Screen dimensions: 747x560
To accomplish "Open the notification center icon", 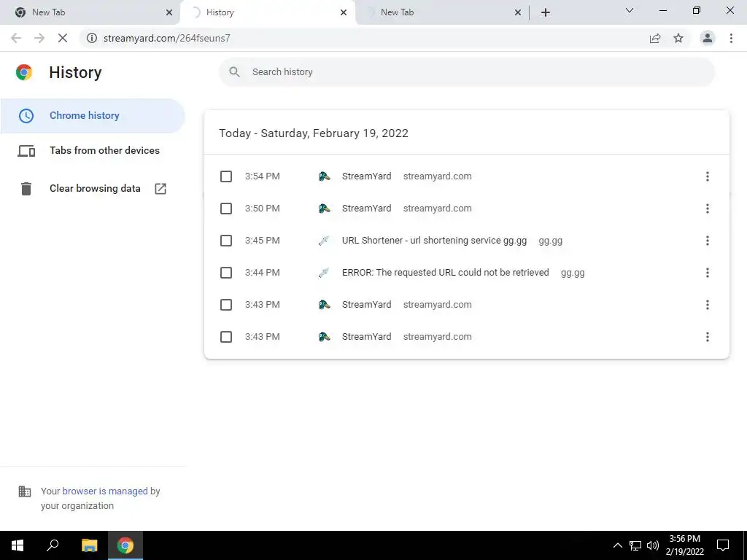I will pyautogui.click(x=723, y=545).
